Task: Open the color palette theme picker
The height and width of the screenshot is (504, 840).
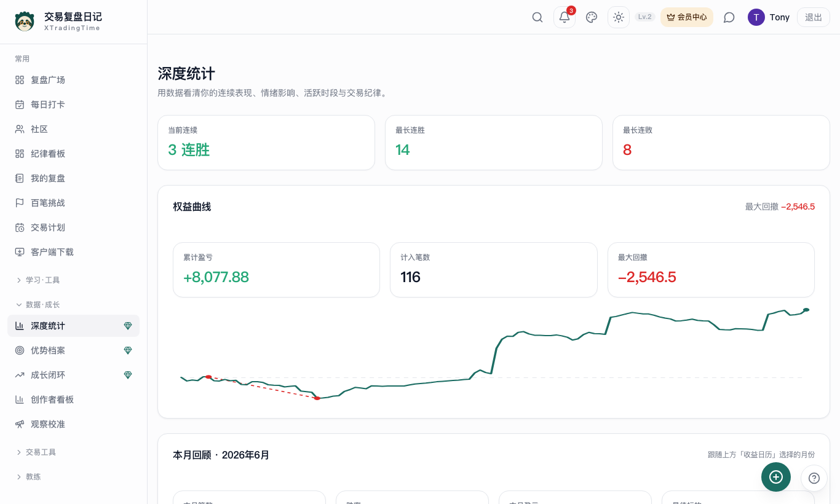Action: [592, 17]
